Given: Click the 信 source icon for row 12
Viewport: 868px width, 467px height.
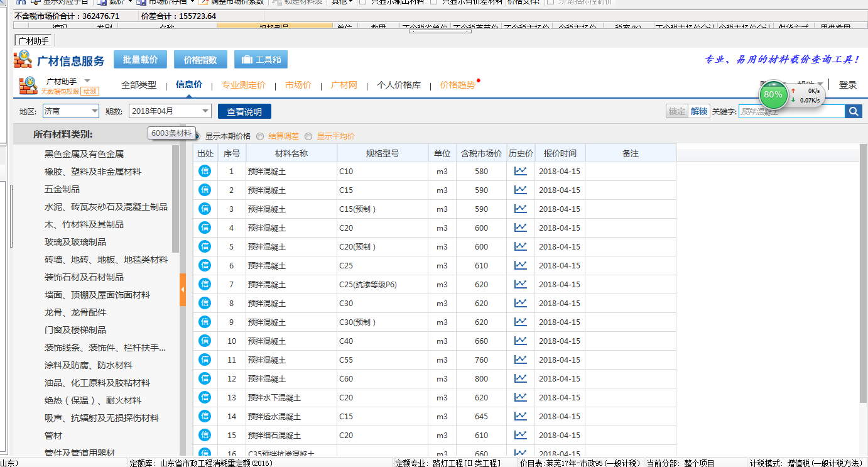Looking at the screenshot, I should coord(205,378).
